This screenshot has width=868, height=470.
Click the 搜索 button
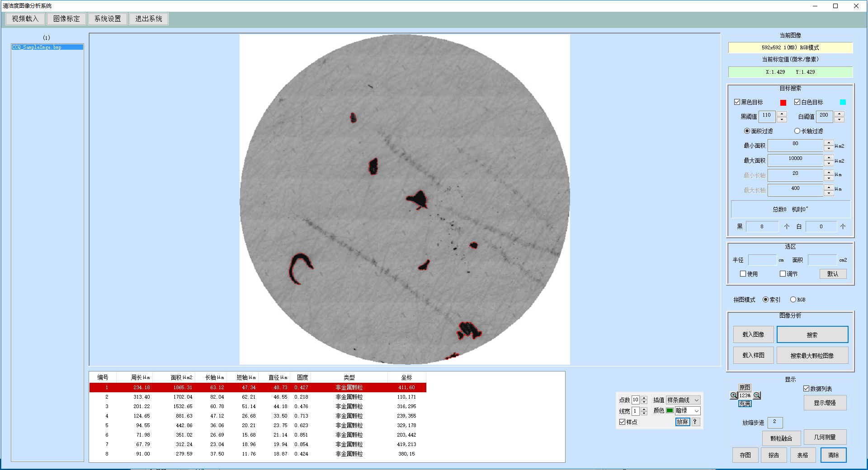coord(812,335)
